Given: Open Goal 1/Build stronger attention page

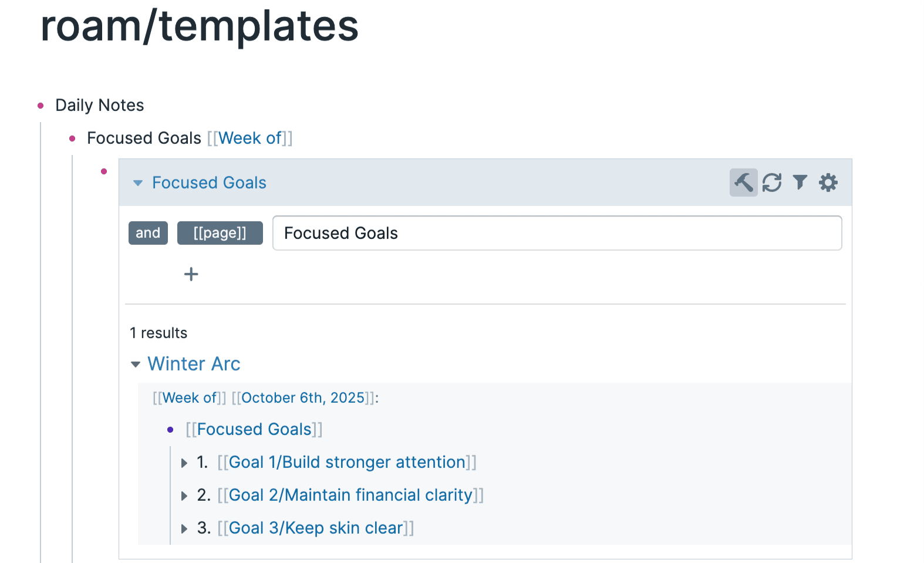Looking at the screenshot, I should coord(346,463).
